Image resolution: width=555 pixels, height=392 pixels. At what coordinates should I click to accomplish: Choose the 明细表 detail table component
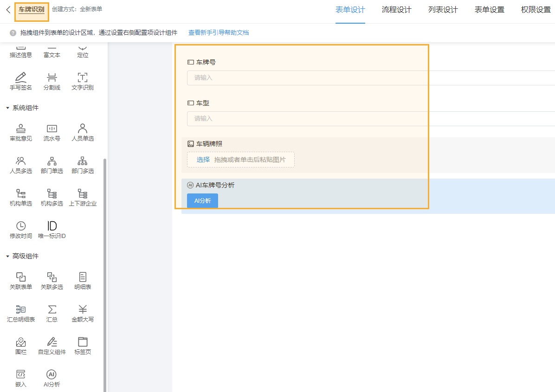(83, 281)
